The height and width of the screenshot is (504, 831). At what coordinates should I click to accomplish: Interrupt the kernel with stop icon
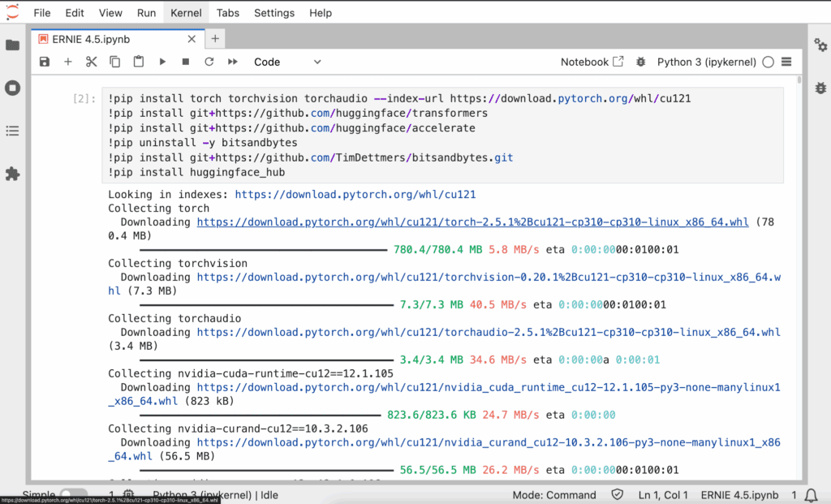point(186,62)
